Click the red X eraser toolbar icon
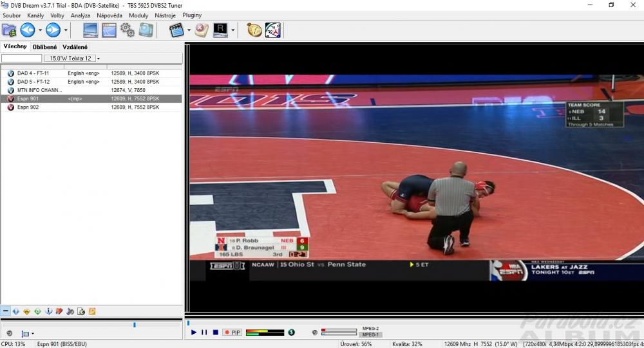Screen dimensions: 644x348 [x=201, y=30]
